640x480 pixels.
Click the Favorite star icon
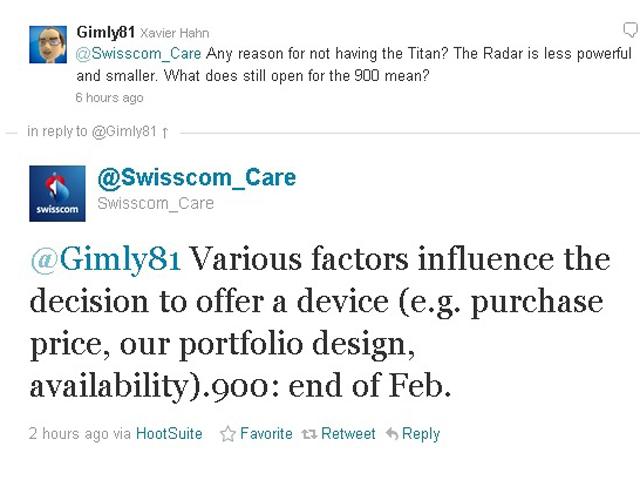tap(227, 434)
